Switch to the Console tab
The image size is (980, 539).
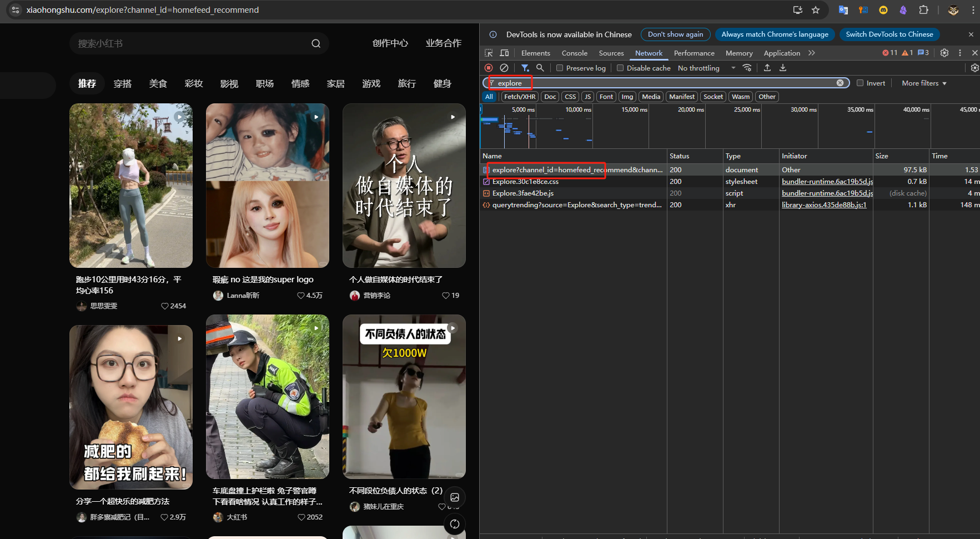[x=574, y=53]
